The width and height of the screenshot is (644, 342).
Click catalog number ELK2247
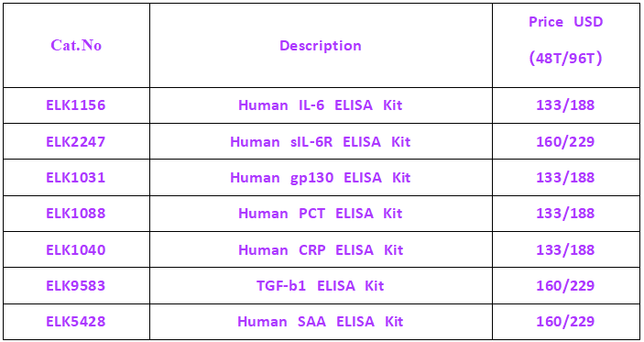pyautogui.click(x=75, y=141)
